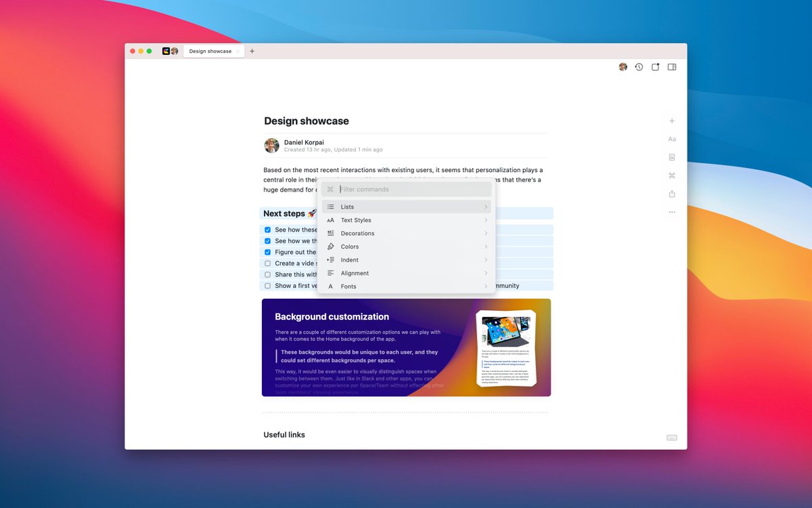Click the Indent row icon

pos(331,260)
